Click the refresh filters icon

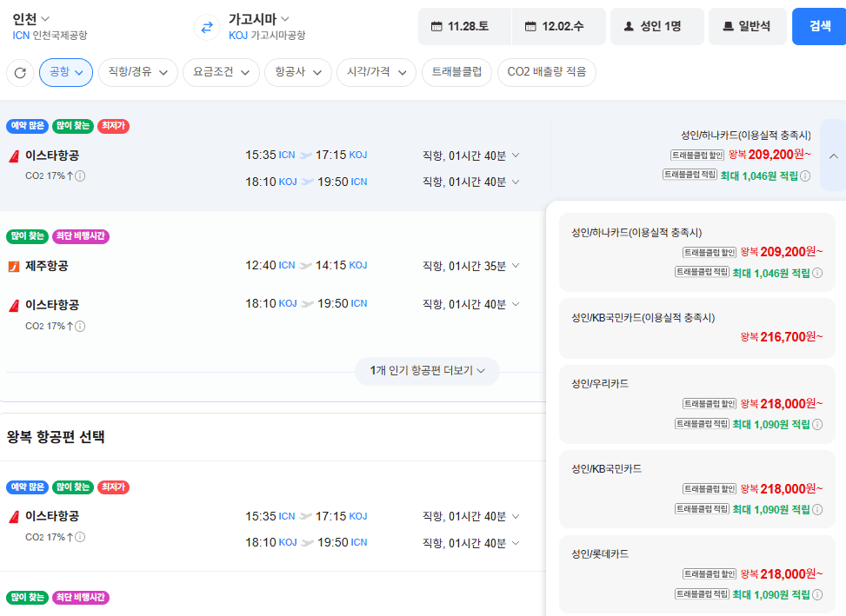pyautogui.click(x=21, y=73)
